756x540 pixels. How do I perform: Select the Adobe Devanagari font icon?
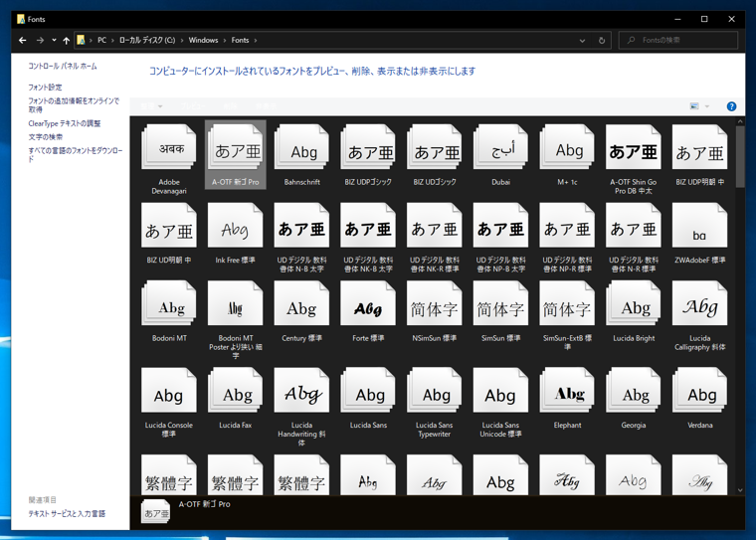coord(169,147)
